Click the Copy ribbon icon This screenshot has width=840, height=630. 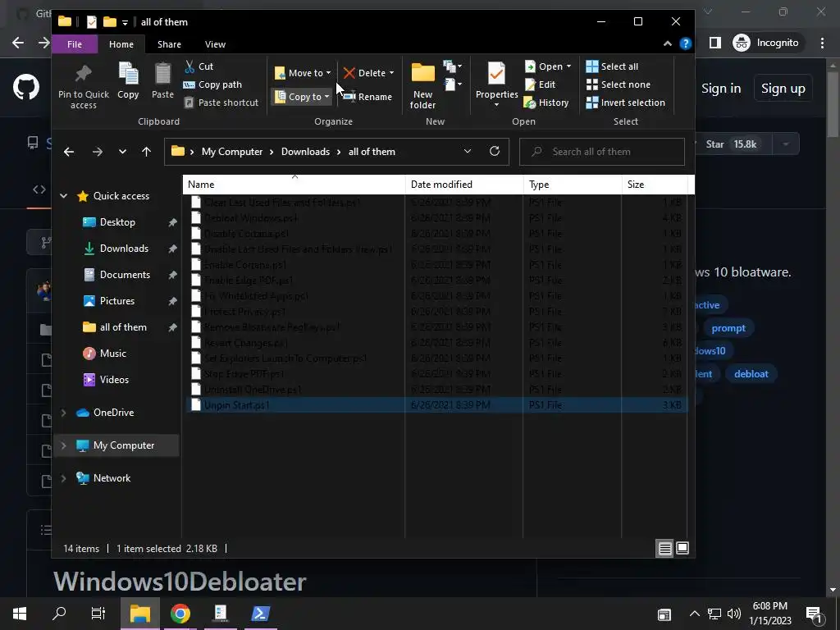coord(128,81)
